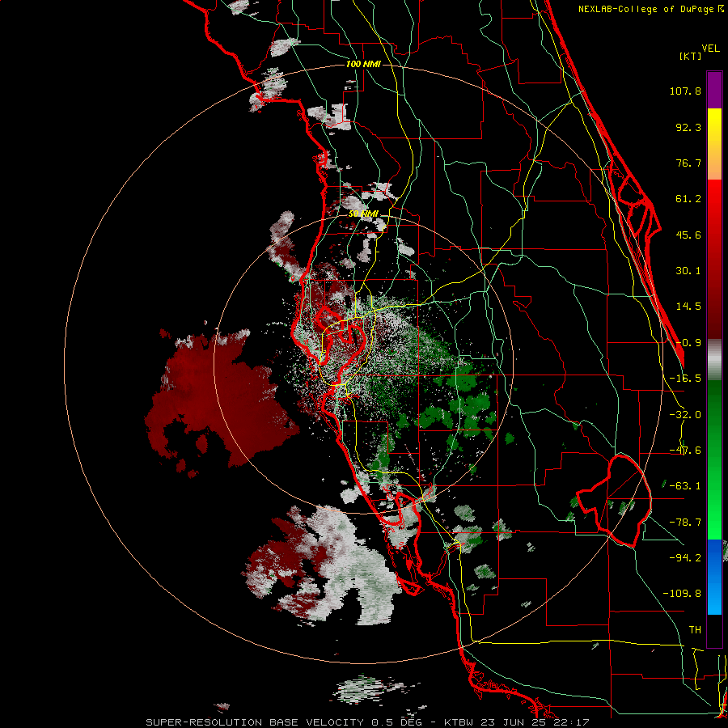The height and width of the screenshot is (728, 728).
Task: Select the 14.5 legend value
Action: coord(688,307)
